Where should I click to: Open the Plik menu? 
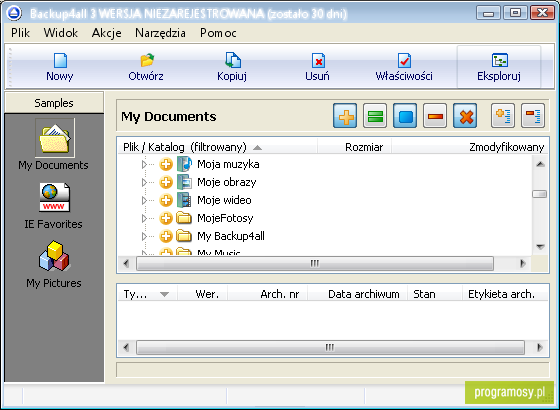click(20, 33)
